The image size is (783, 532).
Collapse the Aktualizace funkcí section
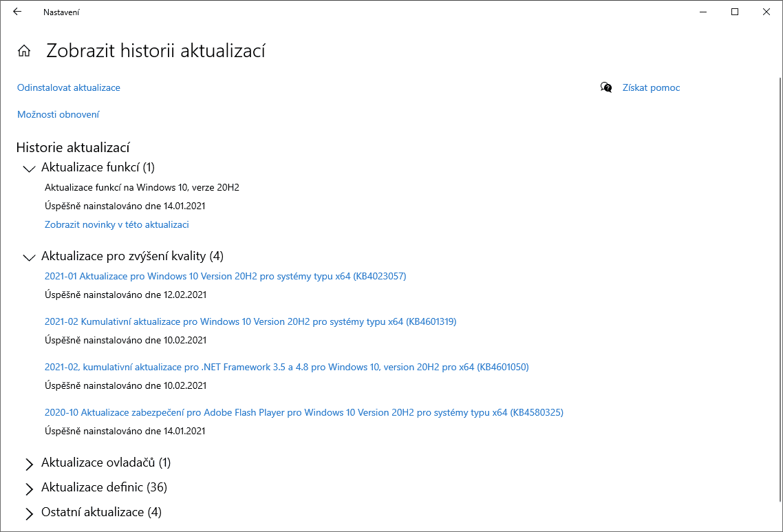coord(29,168)
